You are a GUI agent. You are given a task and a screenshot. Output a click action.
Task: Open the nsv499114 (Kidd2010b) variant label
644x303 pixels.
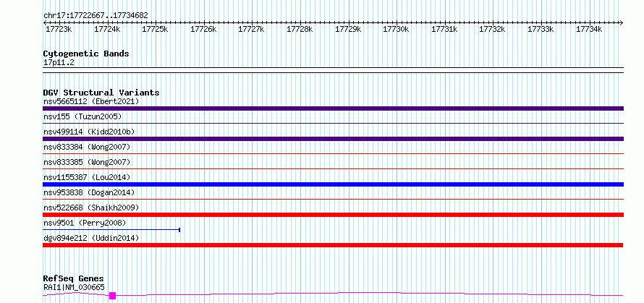[x=89, y=132]
